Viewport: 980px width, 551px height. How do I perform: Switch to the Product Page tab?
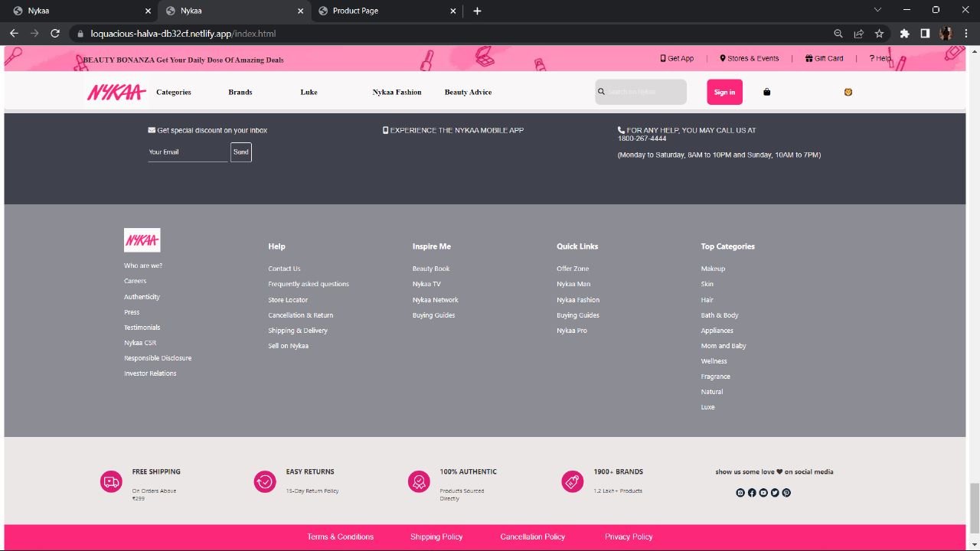pos(387,11)
